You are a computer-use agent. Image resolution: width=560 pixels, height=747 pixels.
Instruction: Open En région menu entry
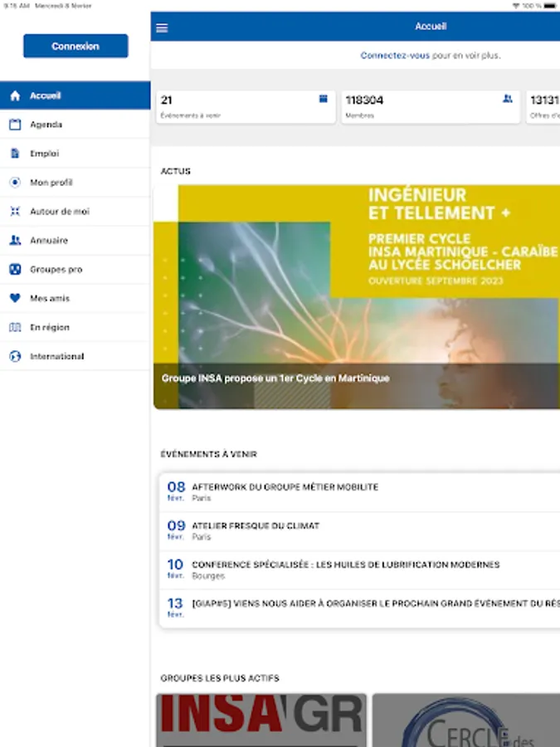tap(75, 327)
